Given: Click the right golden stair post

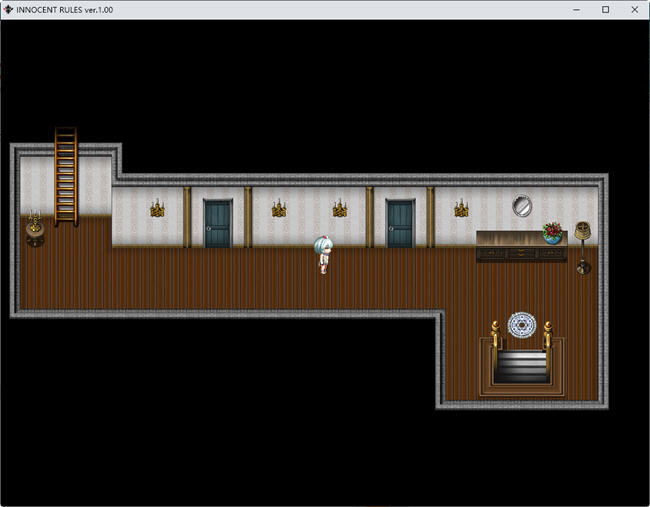Looking at the screenshot, I should point(547,335).
